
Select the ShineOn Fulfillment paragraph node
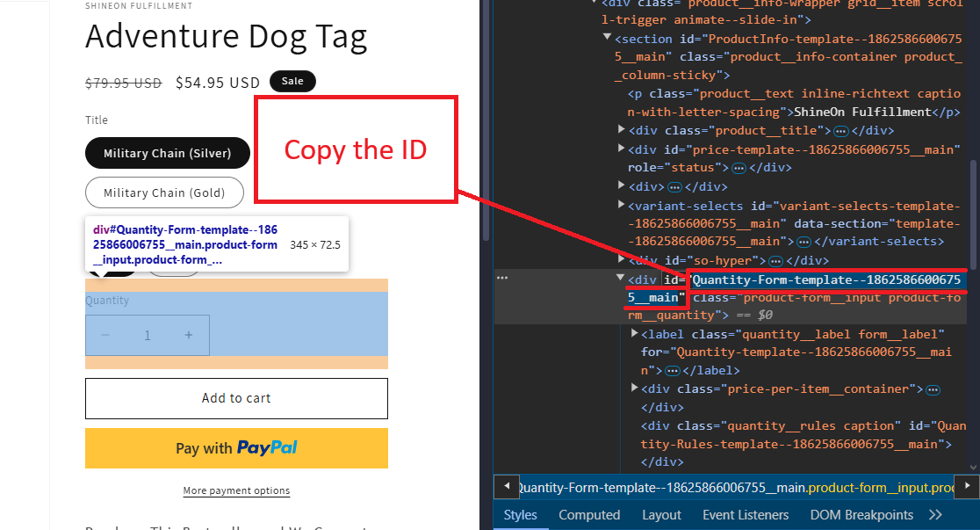[794, 103]
